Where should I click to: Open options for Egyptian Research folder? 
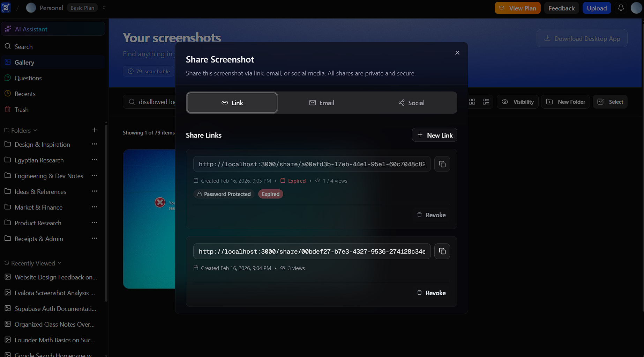click(x=94, y=160)
